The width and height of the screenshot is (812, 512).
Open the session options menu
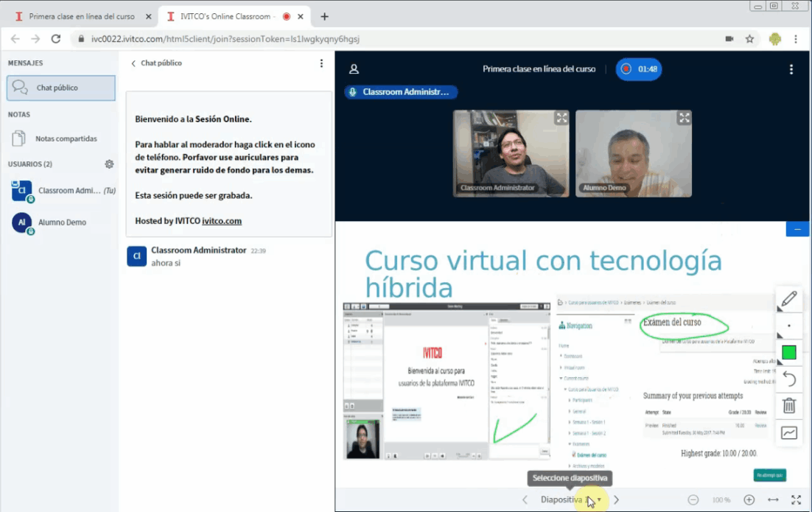pos(791,69)
